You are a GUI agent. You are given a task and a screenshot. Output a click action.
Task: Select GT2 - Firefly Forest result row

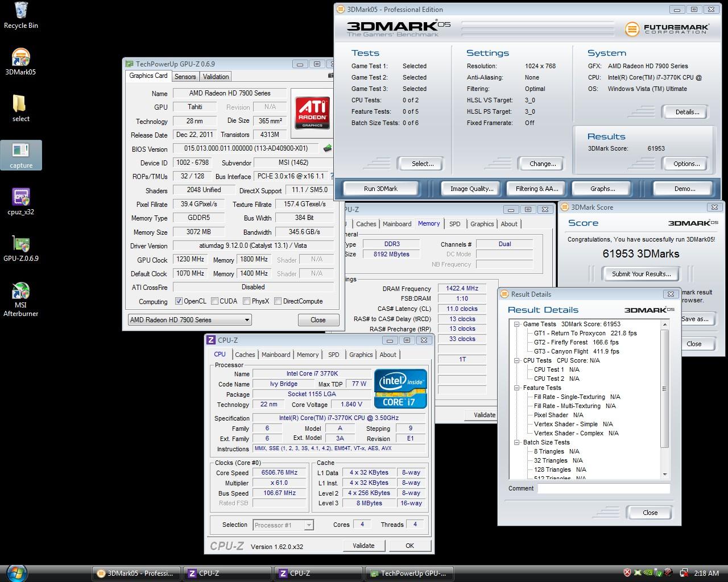(x=576, y=342)
